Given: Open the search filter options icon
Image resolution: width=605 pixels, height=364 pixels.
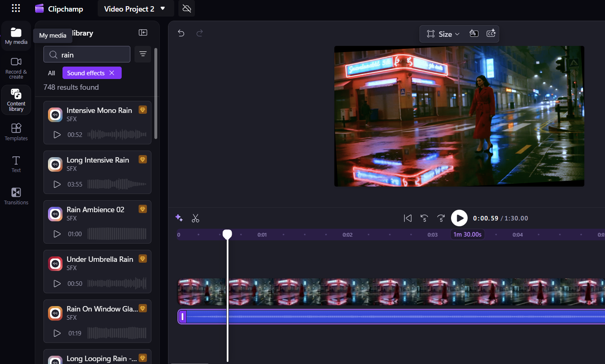Looking at the screenshot, I should click(143, 54).
